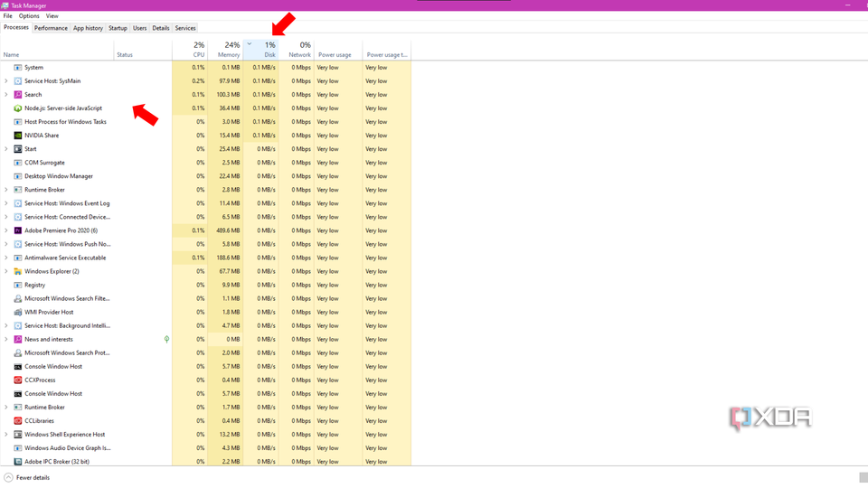
Task: Switch to the Startup tab
Action: pos(118,28)
